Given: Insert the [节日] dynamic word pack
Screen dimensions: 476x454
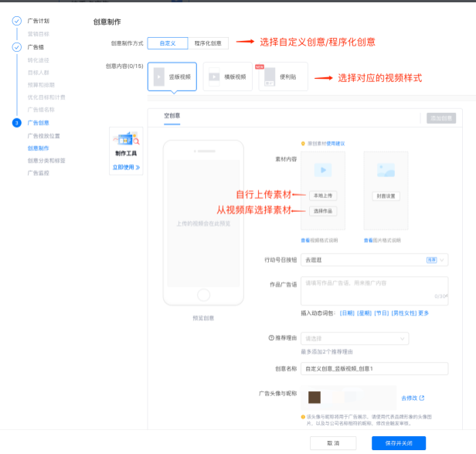Looking at the screenshot, I should pos(382,313).
